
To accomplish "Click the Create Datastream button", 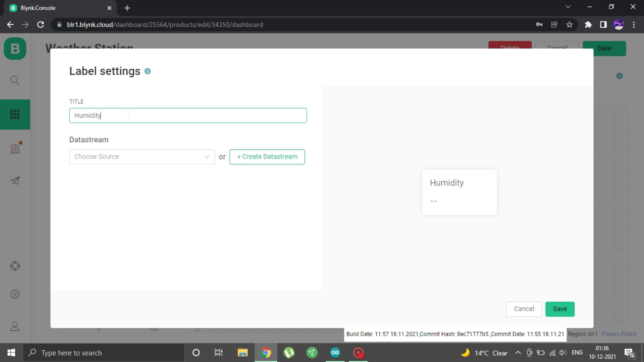I will point(267,157).
